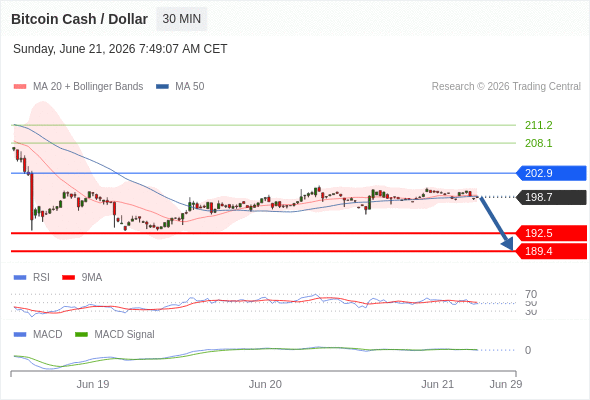590x400 pixels.
Task: Select the 192.5 red support tag
Action: tap(551, 233)
